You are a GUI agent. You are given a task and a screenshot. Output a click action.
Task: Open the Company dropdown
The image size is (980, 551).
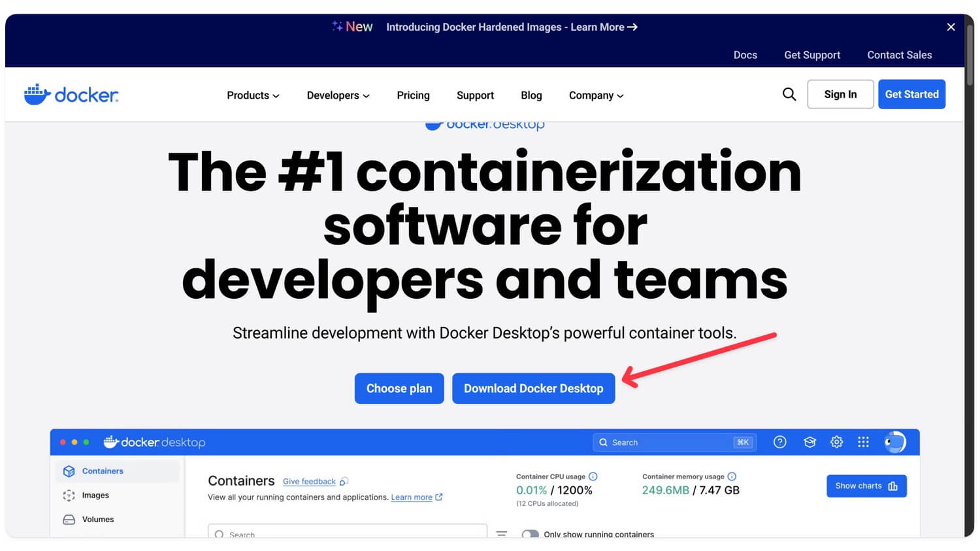(x=595, y=95)
